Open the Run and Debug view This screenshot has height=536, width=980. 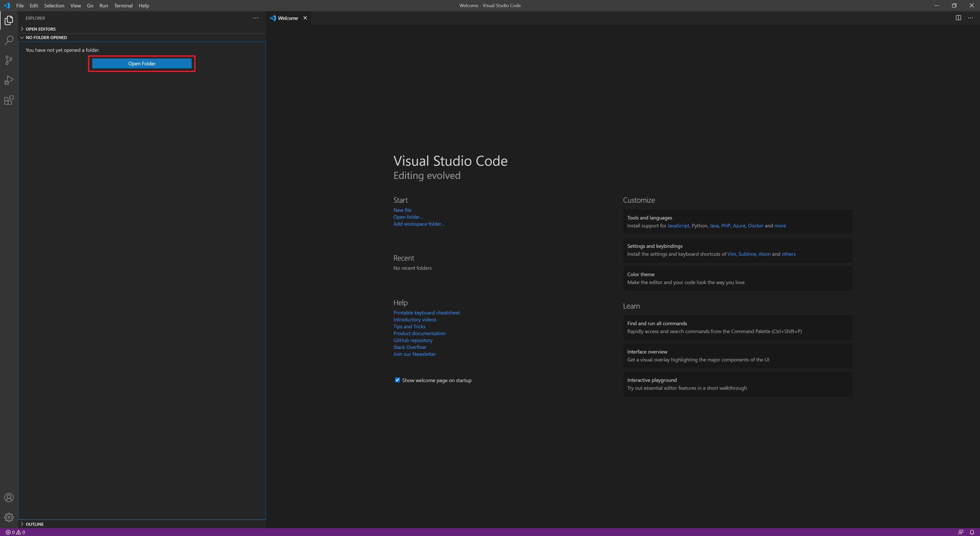coord(9,80)
